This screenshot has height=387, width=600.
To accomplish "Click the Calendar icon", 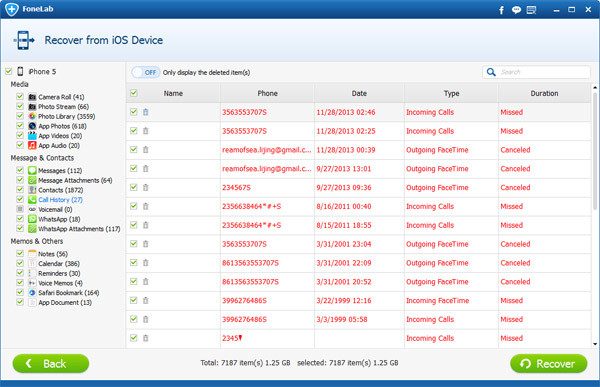I will (32, 263).
